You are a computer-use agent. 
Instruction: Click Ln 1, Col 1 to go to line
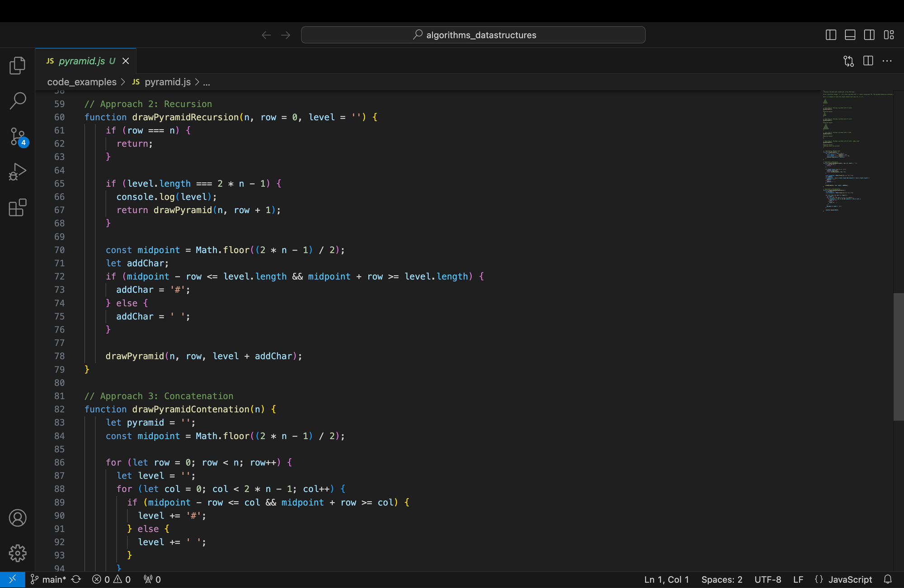tap(666, 579)
